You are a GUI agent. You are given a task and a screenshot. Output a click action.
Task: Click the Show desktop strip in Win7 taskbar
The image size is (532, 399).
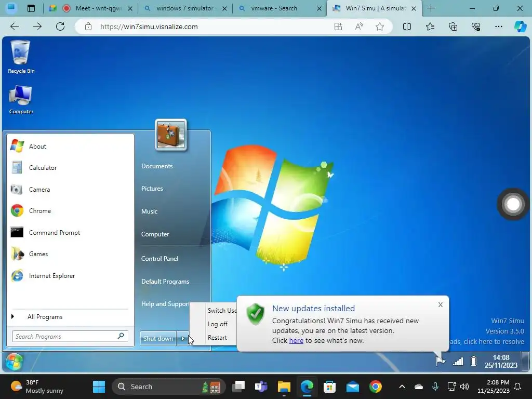(x=525, y=362)
